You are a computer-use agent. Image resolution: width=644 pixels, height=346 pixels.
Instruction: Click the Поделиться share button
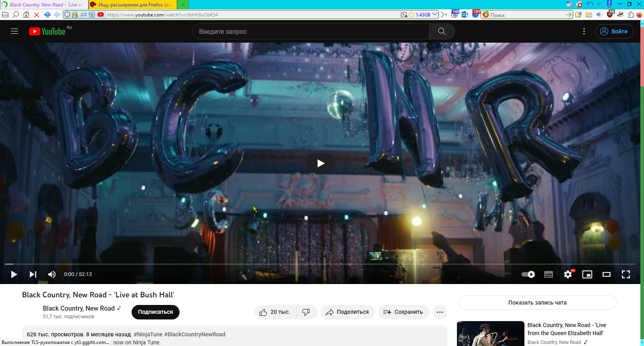[348, 312]
